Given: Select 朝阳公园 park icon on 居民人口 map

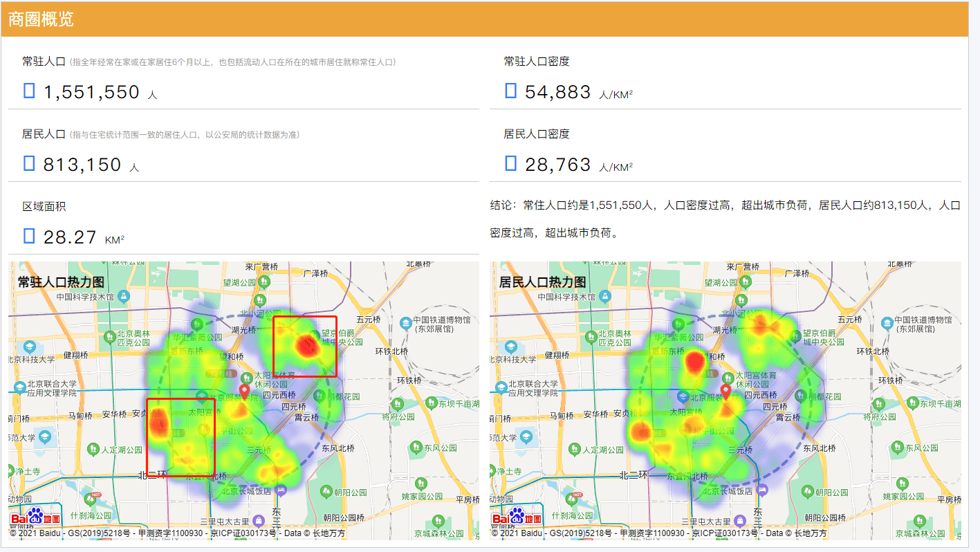Looking at the screenshot, I should point(807,491).
